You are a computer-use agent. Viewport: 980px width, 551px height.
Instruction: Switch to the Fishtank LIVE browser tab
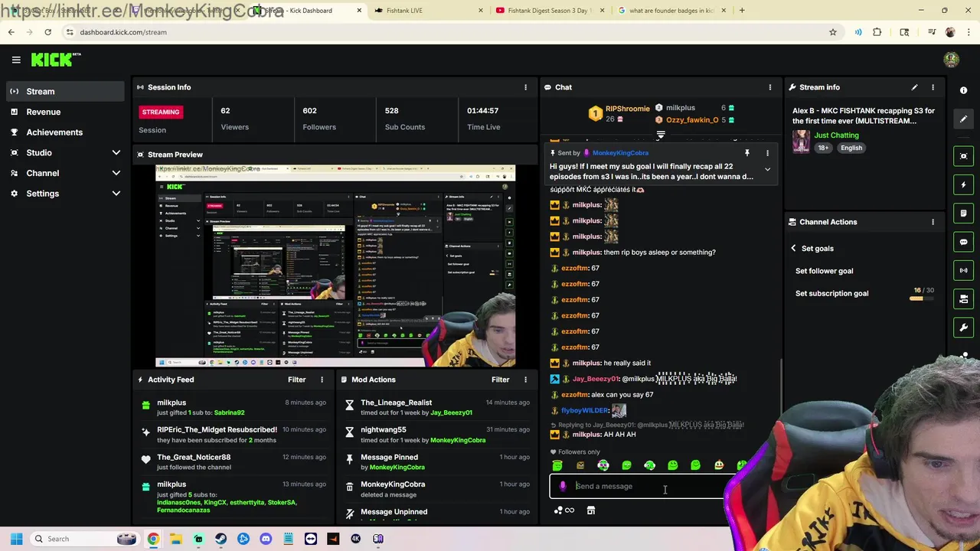pos(429,11)
